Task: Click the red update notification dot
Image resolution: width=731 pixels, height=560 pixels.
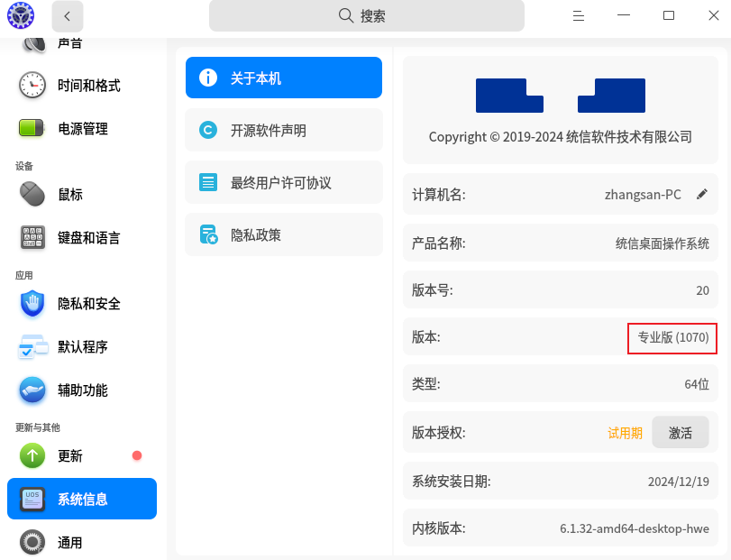Action: click(x=137, y=455)
